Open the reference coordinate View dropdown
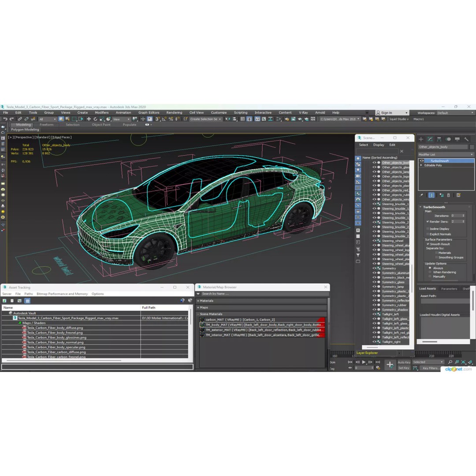Screen dimensions: 476x476 (x=121, y=119)
